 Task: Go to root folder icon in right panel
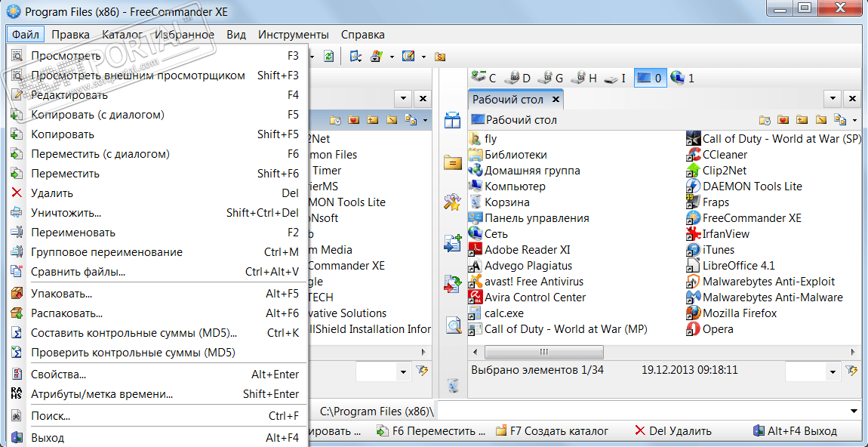point(821,119)
